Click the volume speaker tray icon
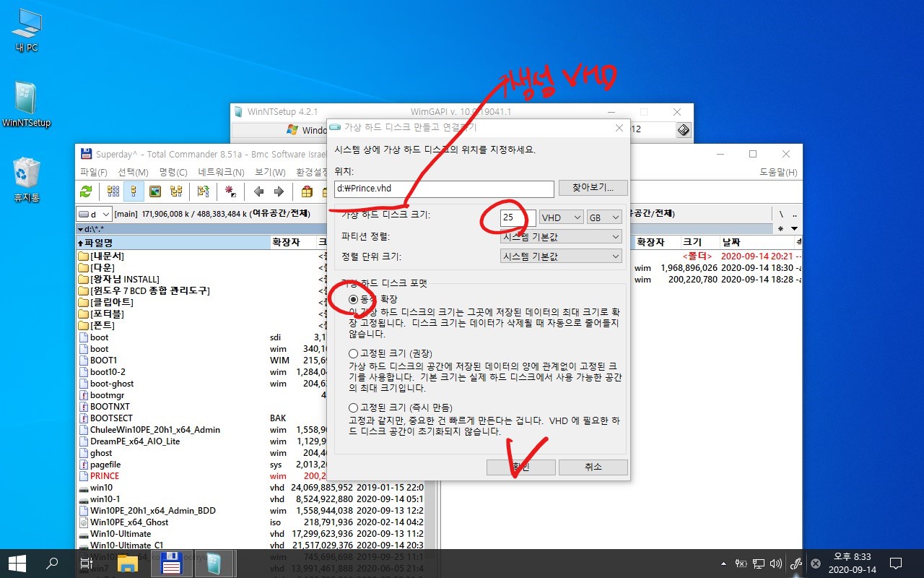 click(x=776, y=564)
